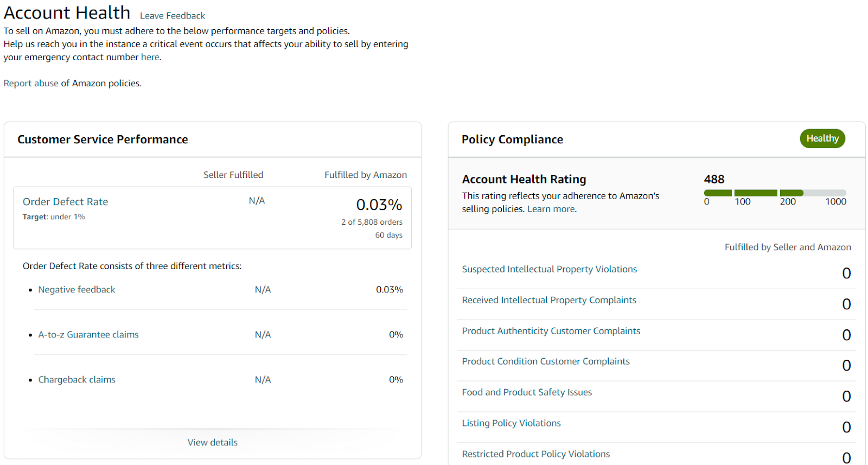Follow the Report abuse link
868x465 pixels.
point(31,83)
